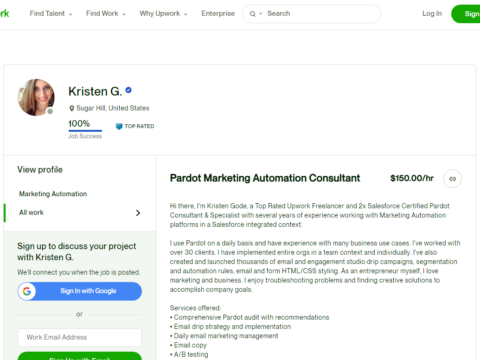480x360 pixels.
Task: Click the location pin icon
Action: (71, 108)
